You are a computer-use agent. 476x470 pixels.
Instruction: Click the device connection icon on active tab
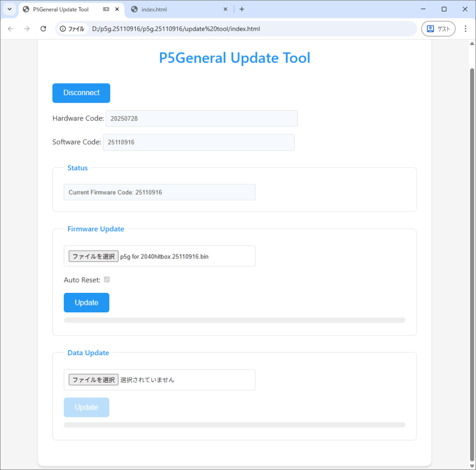[x=106, y=9]
